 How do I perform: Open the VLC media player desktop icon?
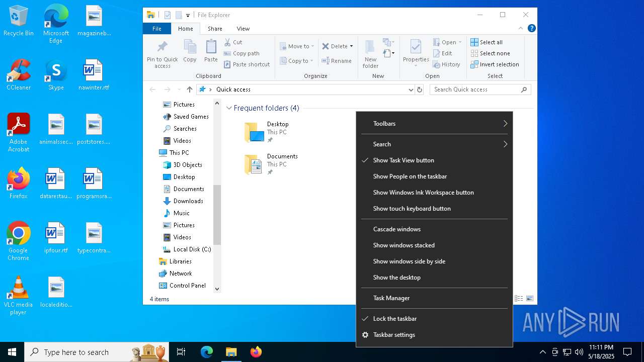(x=19, y=296)
